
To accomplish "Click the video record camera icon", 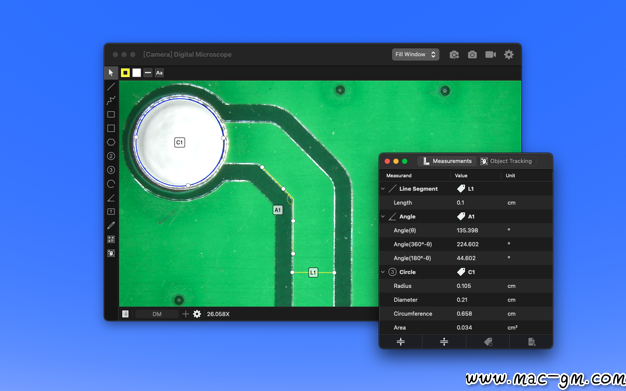I will [490, 55].
